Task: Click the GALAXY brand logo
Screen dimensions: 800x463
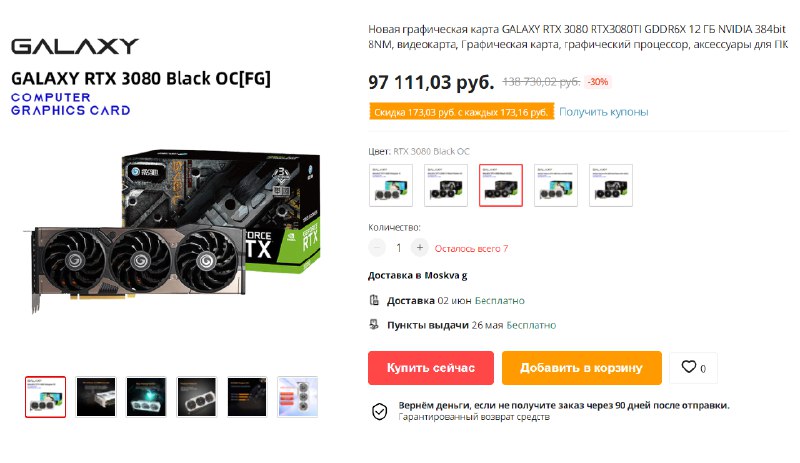Action: pos(74,46)
